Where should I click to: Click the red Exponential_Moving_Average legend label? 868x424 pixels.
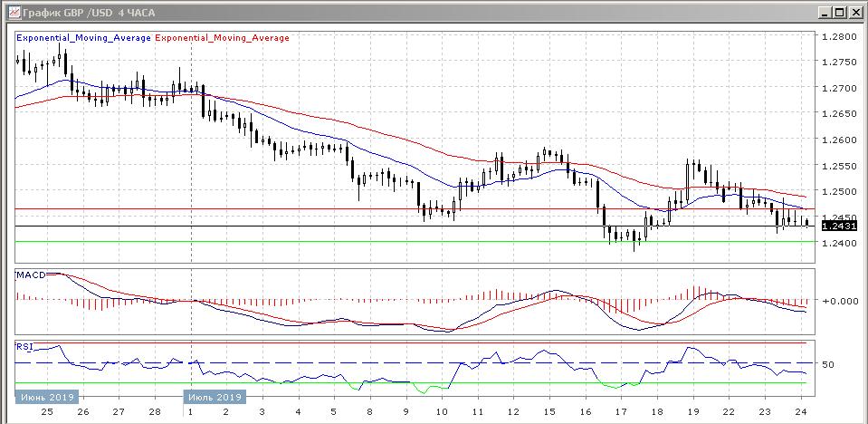[222, 38]
